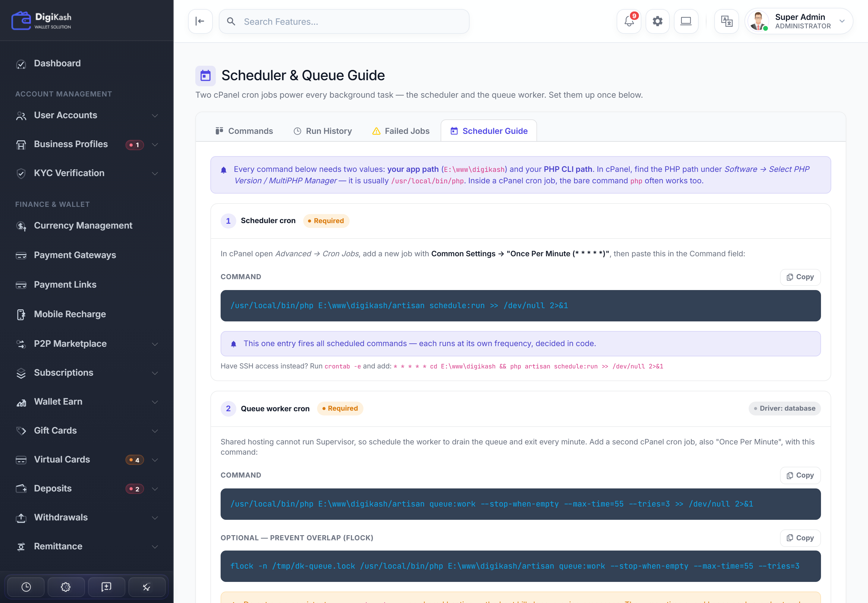This screenshot has height=603, width=868.
Task: Click the Remittance icon in sidebar
Action: point(21,547)
